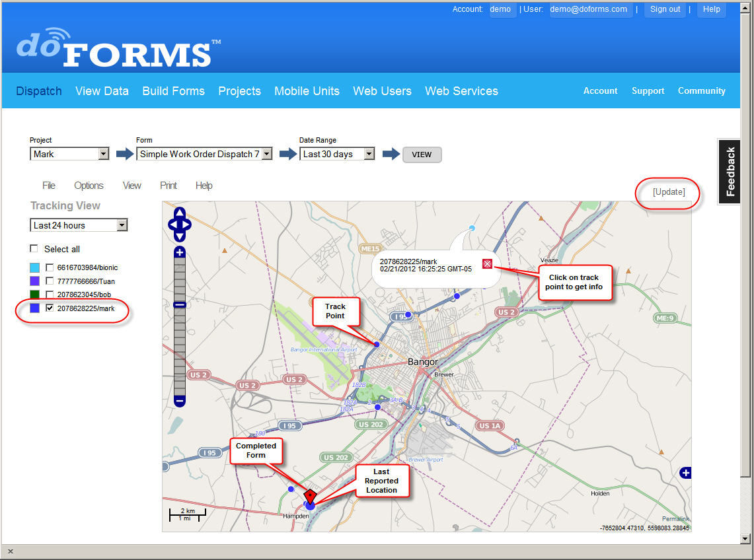Open the Help menu below the form selectors
The height and width of the screenshot is (560, 754).
pyautogui.click(x=204, y=186)
